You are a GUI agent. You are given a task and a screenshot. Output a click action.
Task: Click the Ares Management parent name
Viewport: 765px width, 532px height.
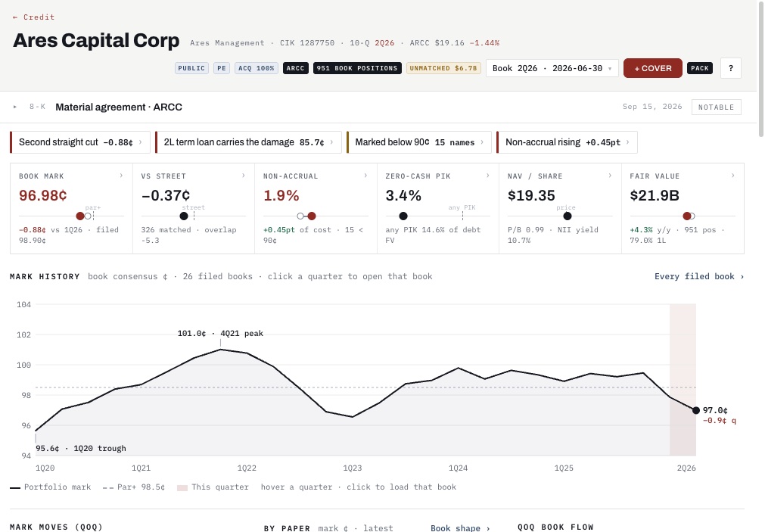(x=227, y=43)
